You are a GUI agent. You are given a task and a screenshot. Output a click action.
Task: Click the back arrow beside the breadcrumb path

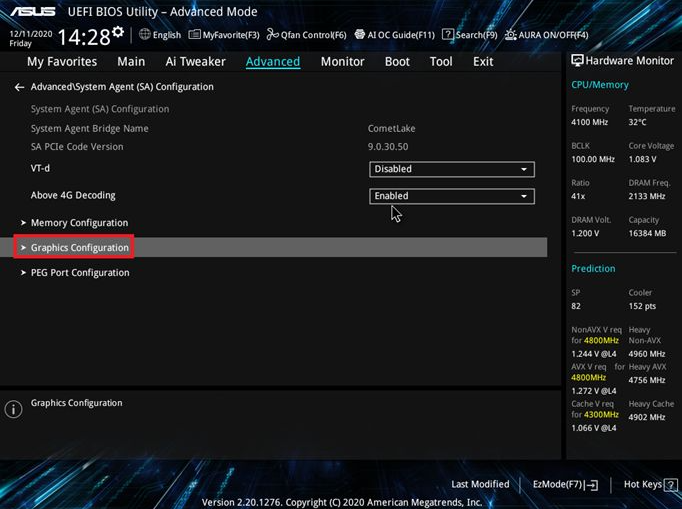click(x=19, y=87)
